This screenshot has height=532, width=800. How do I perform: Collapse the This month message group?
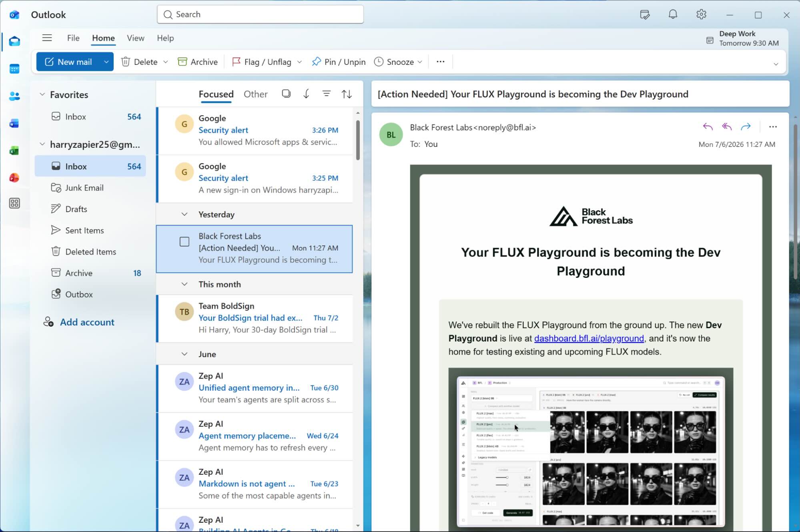pyautogui.click(x=184, y=284)
